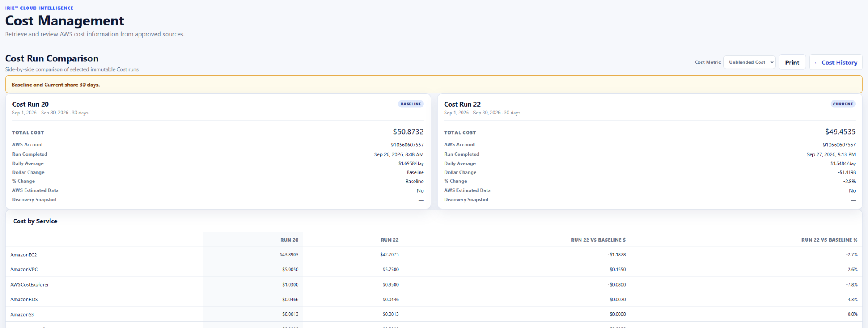Select the AmazonEC2 service row

tap(434, 255)
